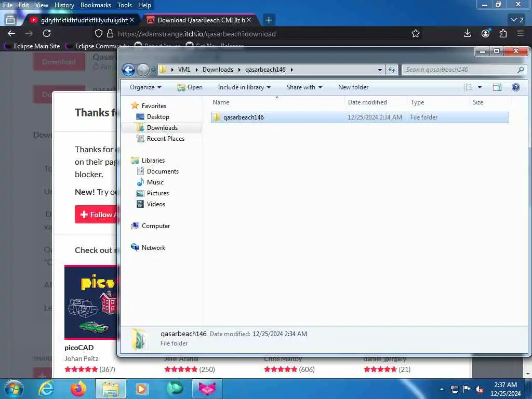Open Windows Media Player from taskbar
Viewport: 532px width, 399px height.
(141, 389)
